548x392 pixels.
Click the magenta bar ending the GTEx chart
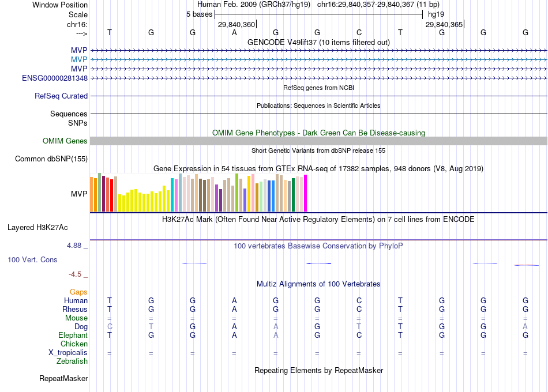point(306,193)
